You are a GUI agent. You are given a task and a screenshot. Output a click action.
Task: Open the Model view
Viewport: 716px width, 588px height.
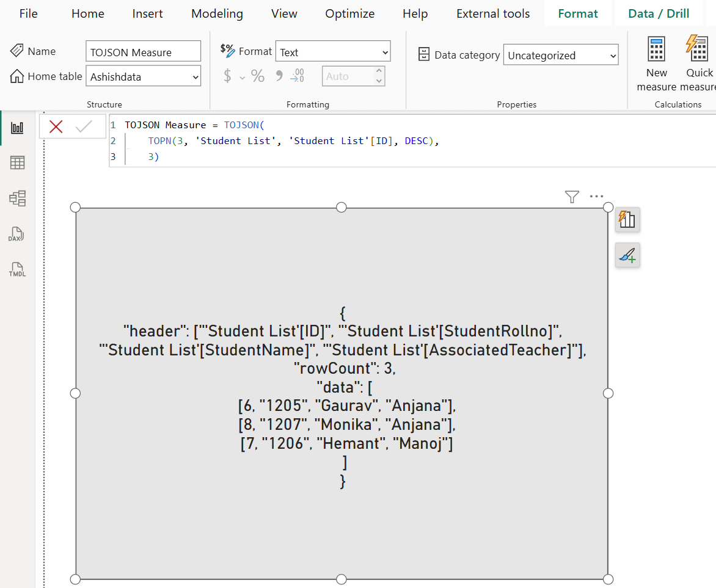click(18, 198)
